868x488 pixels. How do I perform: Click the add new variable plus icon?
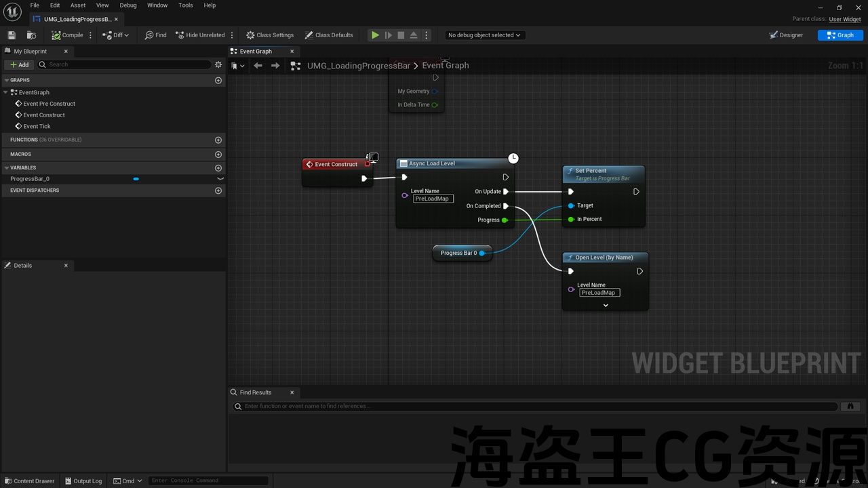(x=218, y=168)
